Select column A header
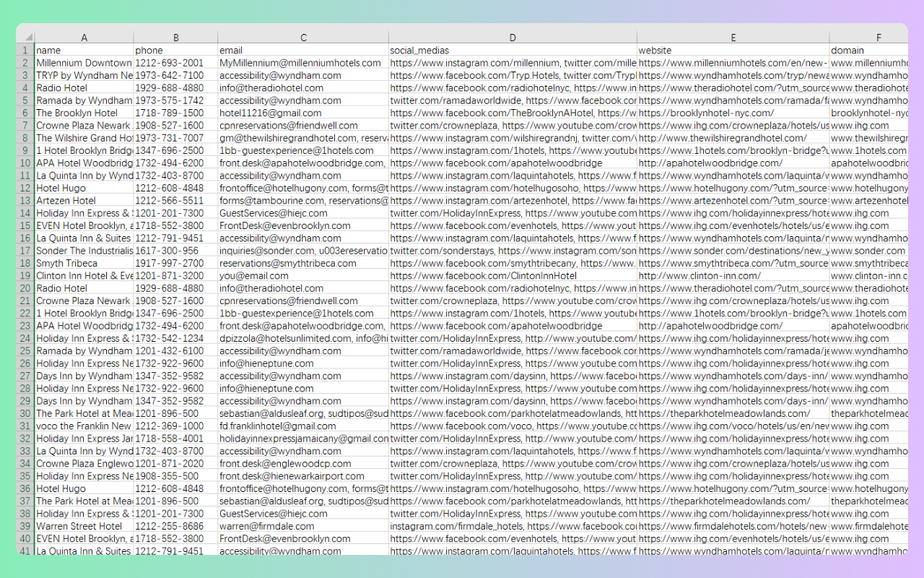The image size is (924, 578). click(84, 38)
